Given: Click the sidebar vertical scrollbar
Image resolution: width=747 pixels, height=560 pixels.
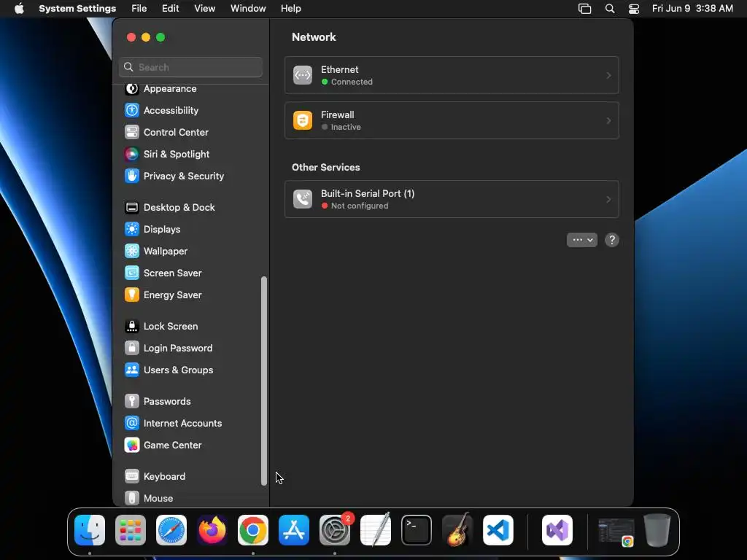Looking at the screenshot, I should click(264, 381).
